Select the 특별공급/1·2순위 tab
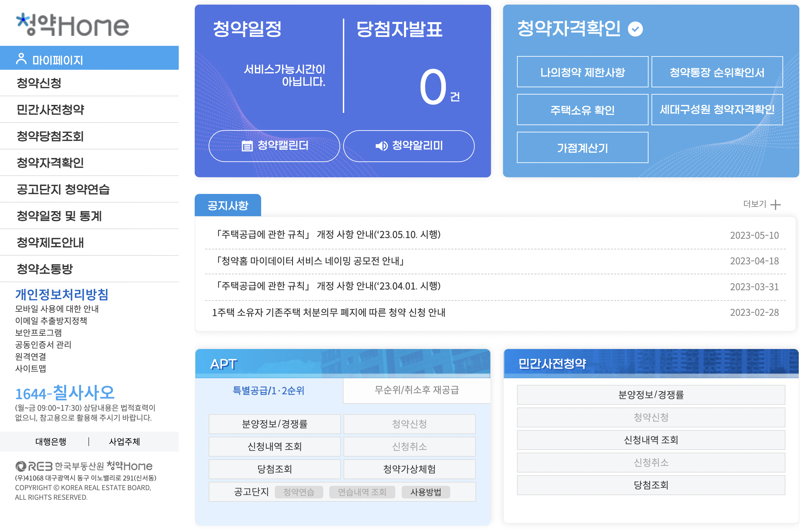The image size is (812, 530). point(268,391)
